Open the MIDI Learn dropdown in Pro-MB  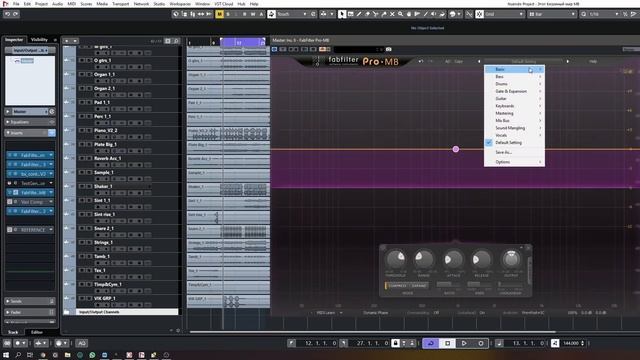coord(329,313)
